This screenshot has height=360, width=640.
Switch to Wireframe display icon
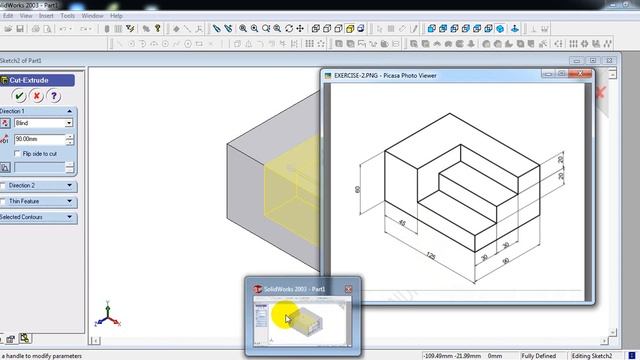point(316,29)
